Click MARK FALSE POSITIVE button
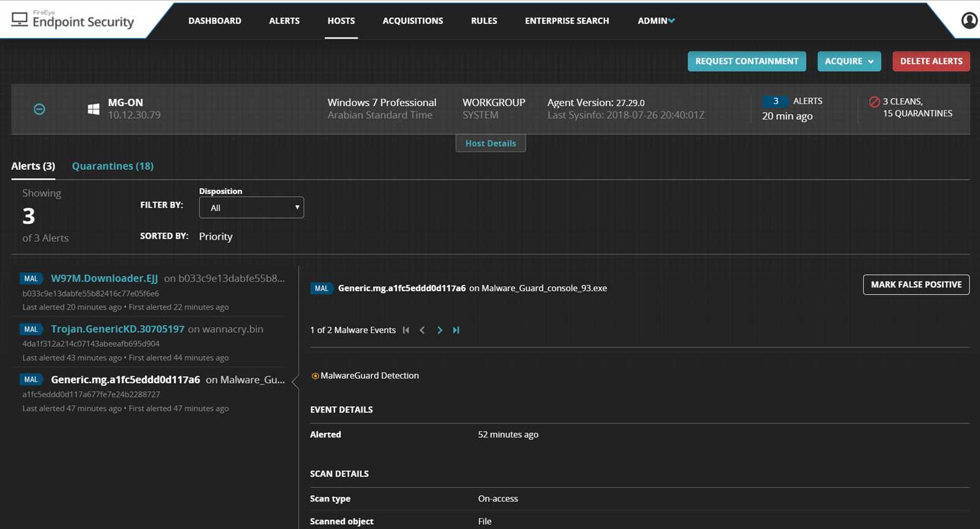 click(x=916, y=284)
